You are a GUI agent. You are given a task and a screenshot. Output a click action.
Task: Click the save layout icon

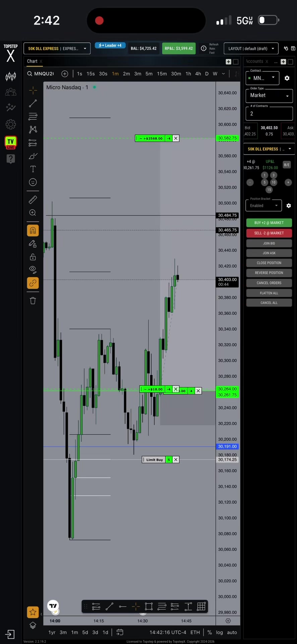click(x=293, y=49)
